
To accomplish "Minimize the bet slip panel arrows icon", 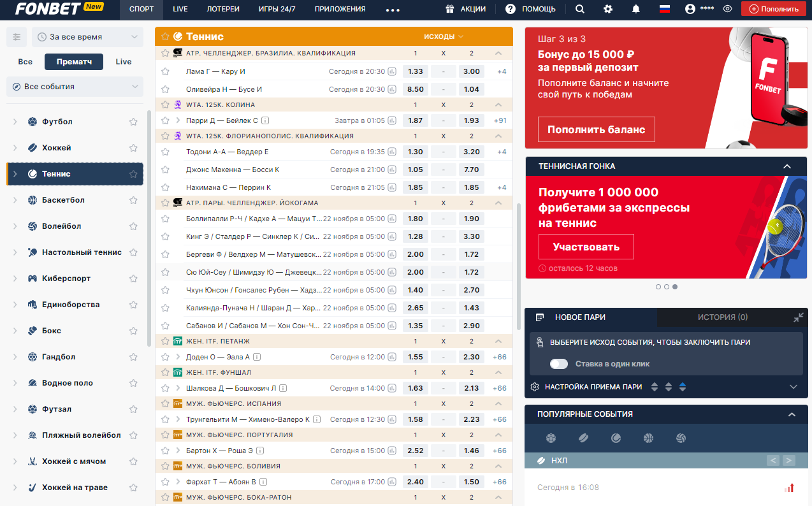I will (799, 317).
